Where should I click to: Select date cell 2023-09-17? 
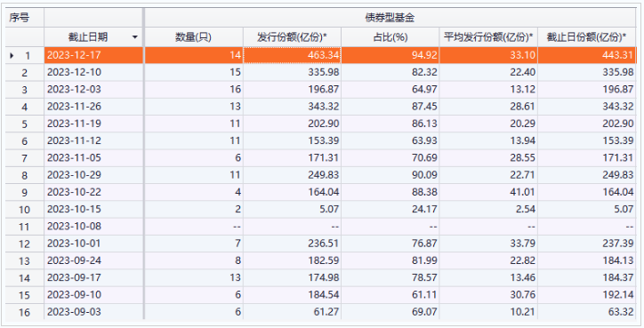93,278
